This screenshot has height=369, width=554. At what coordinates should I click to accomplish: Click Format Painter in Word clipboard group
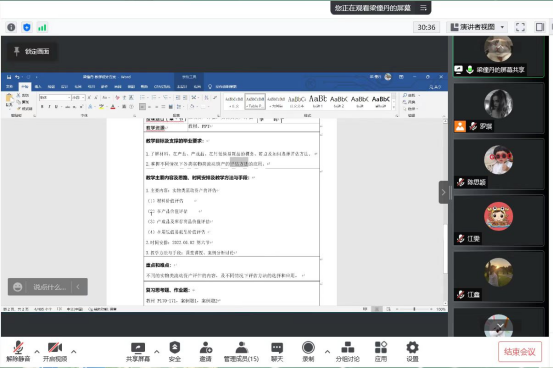click(24, 108)
